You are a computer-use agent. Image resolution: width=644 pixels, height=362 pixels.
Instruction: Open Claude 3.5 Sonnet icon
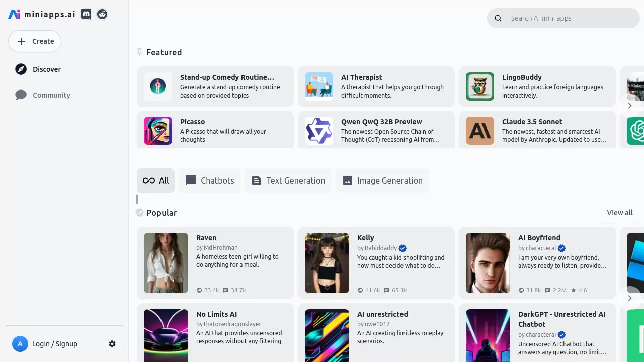480,131
